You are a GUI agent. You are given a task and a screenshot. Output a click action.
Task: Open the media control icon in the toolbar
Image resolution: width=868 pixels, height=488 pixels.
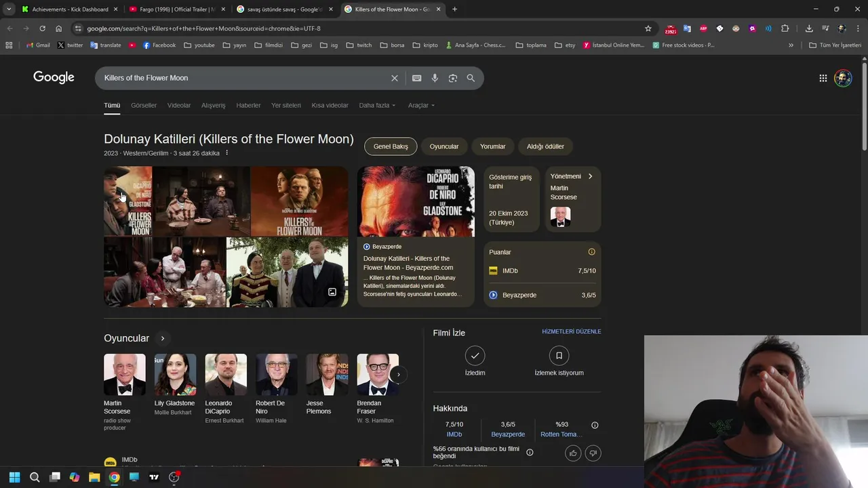tap(825, 28)
